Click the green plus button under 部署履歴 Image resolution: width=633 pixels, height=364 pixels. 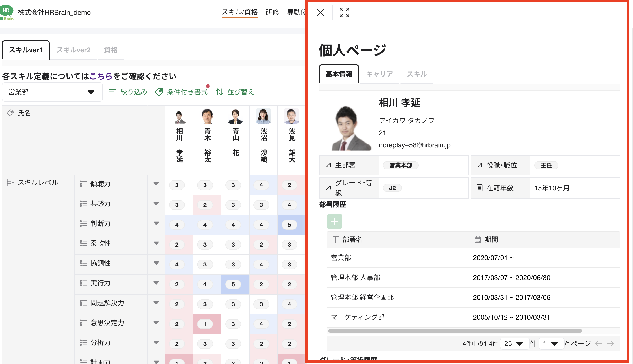[334, 221]
